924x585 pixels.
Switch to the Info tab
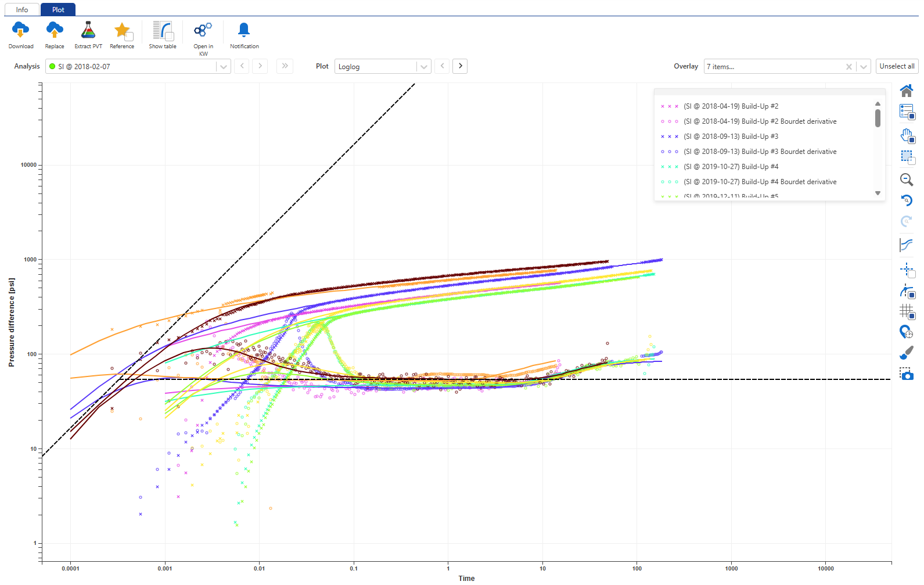tap(22, 10)
